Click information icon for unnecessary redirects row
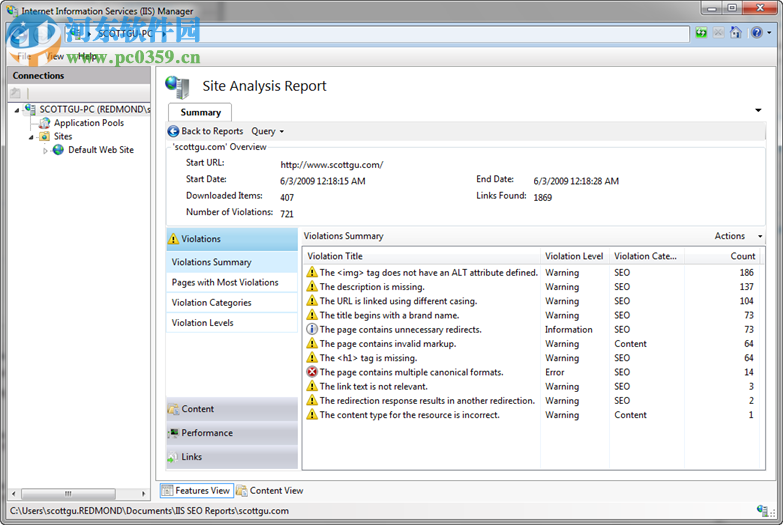The width and height of the screenshot is (783, 525). pyautogui.click(x=312, y=329)
